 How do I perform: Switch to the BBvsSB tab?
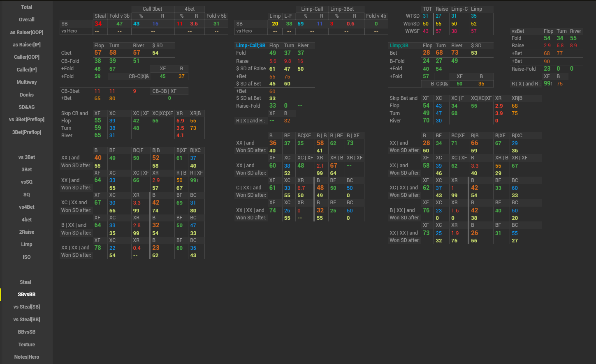(x=26, y=332)
